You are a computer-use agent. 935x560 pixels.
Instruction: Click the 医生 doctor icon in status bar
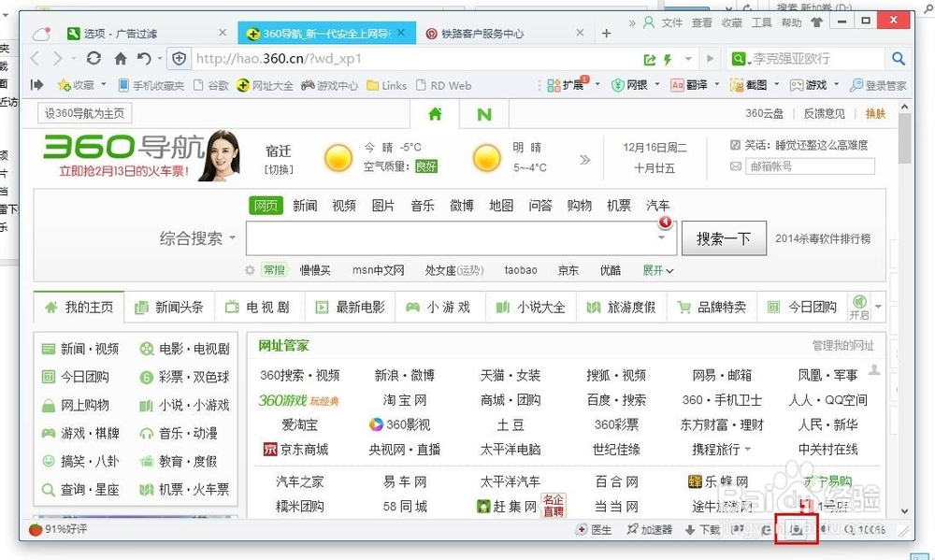[x=582, y=529]
